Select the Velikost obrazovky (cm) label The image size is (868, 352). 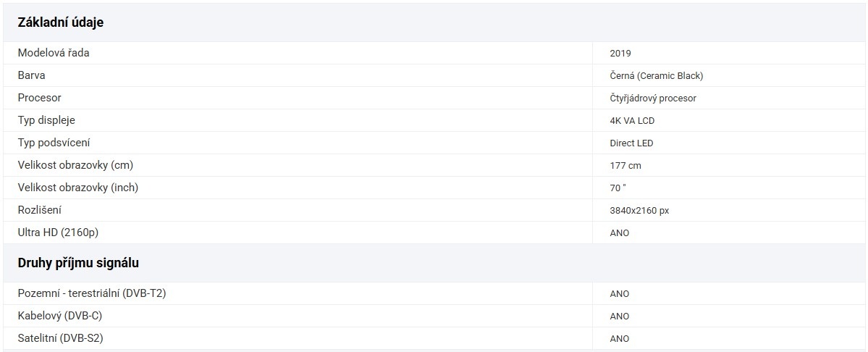point(75,165)
